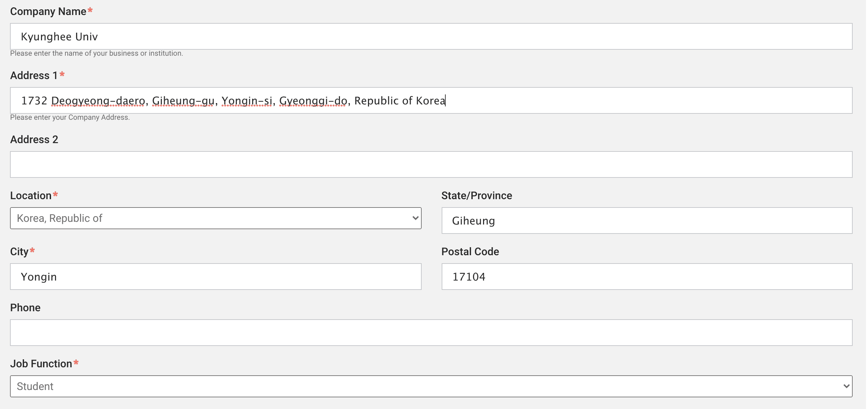This screenshot has width=868, height=409.
Task: Click the State/Province label
Action: (476, 195)
